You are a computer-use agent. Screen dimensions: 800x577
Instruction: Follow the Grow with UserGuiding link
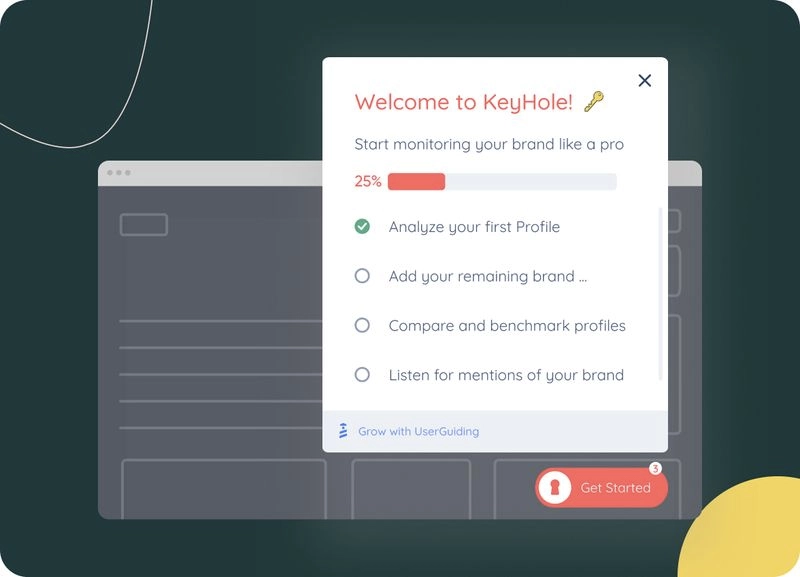418,432
